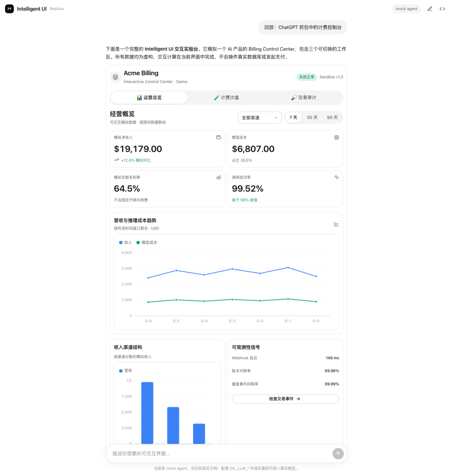Click the 经营概览 heading
Screen dimensions: 453x476
122,114
